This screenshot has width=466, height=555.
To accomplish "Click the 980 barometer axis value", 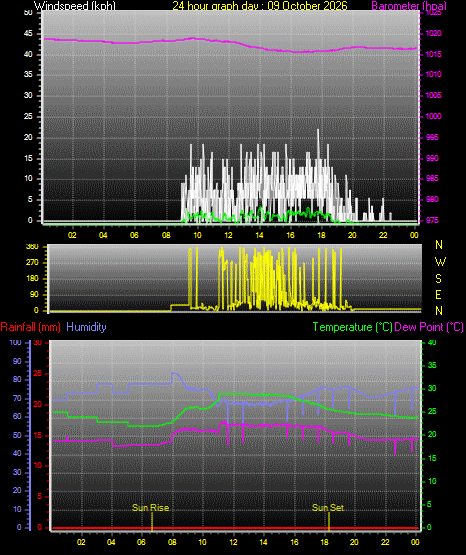I will coord(432,199).
